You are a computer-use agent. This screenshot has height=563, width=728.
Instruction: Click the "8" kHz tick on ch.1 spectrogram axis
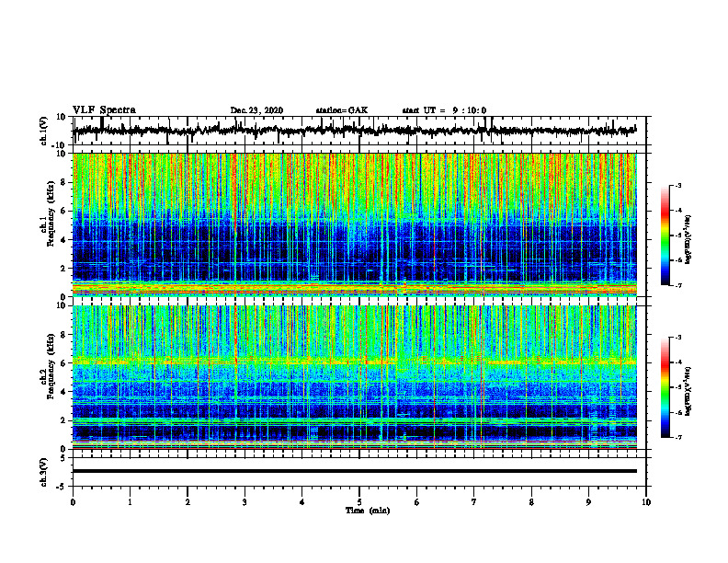point(63,182)
